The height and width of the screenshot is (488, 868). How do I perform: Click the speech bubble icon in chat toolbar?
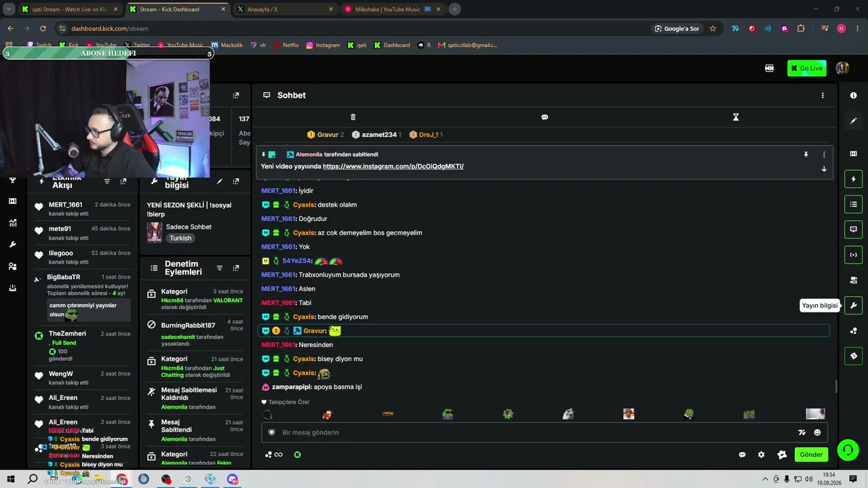(x=545, y=117)
